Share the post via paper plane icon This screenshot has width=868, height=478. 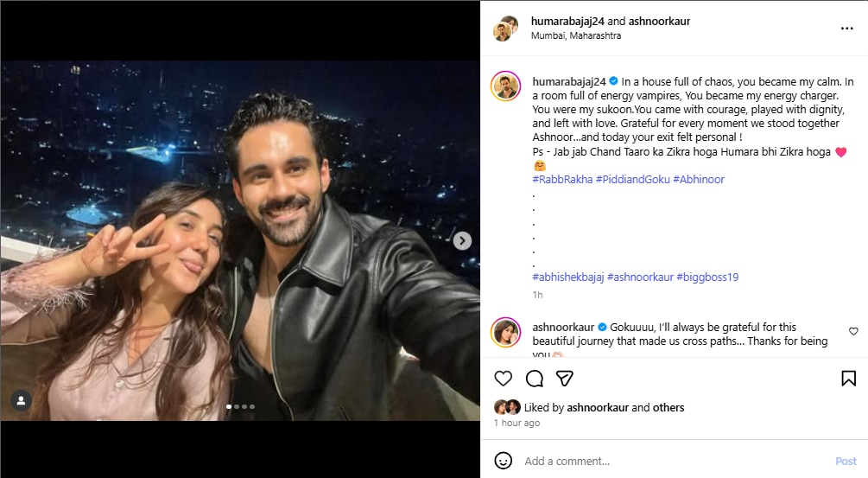(x=564, y=379)
